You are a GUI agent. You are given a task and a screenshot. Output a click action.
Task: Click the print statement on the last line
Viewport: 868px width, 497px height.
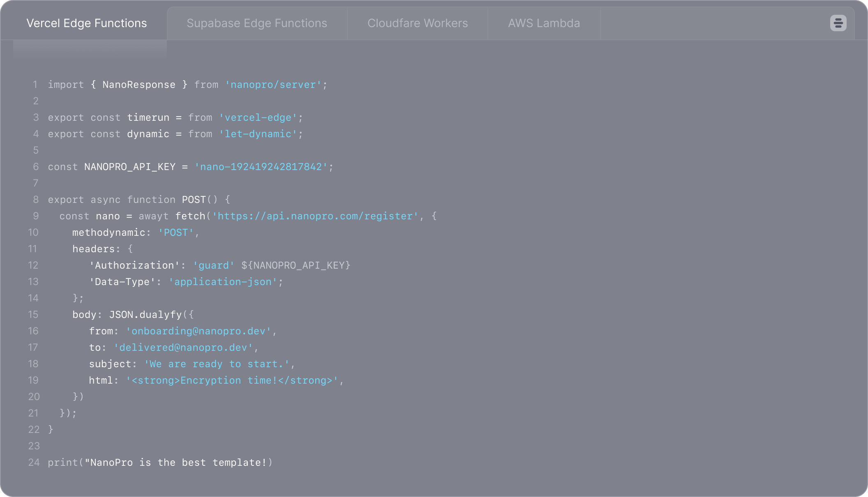tap(160, 462)
